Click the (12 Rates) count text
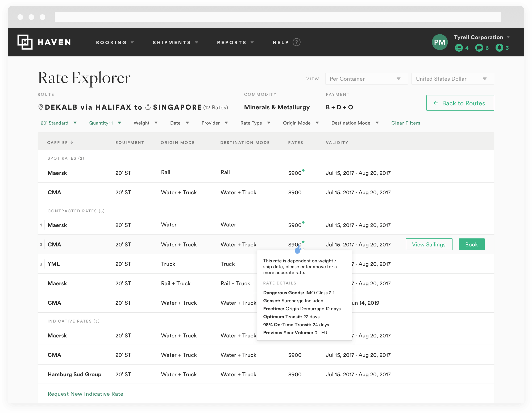Viewport: 532px width, 413px height. [215, 108]
